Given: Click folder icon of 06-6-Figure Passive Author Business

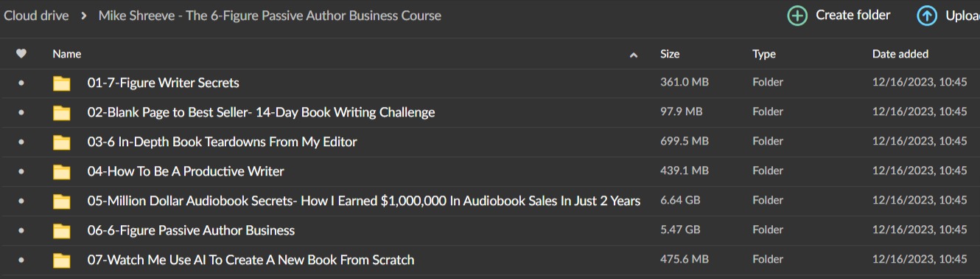Looking at the screenshot, I should point(62,231).
